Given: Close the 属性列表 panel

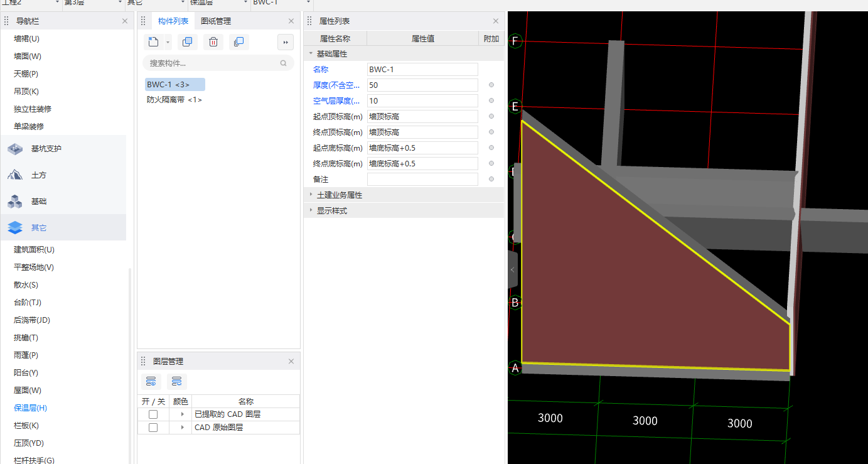Looking at the screenshot, I should (496, 21).
